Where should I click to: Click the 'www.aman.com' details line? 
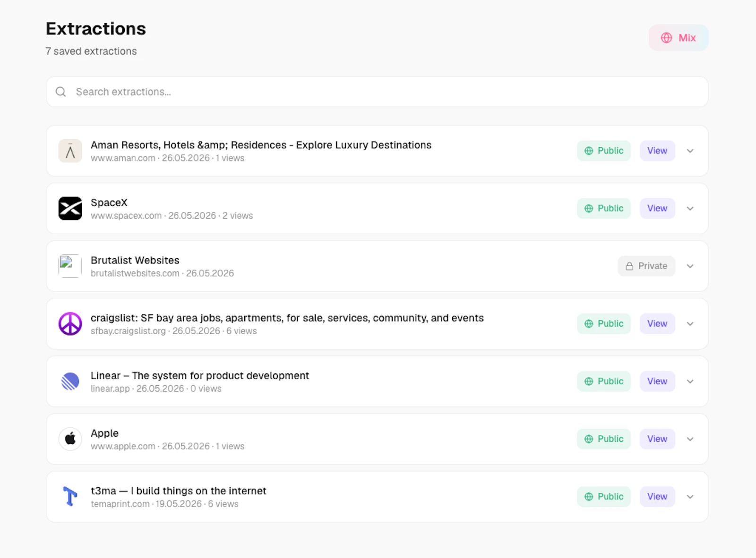click(168, 158)
